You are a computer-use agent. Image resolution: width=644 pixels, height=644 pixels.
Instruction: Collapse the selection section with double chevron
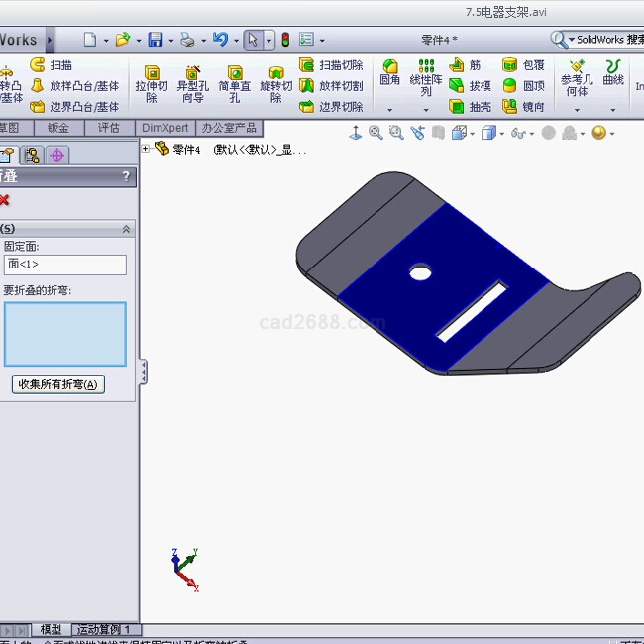click(126, 229)
